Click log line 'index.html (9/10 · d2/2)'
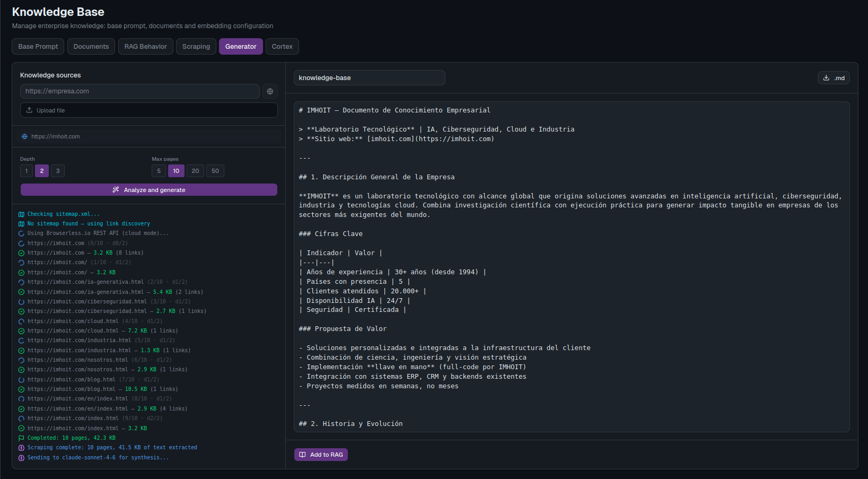This screenshot has height=479, width=868. coord(95,419)
